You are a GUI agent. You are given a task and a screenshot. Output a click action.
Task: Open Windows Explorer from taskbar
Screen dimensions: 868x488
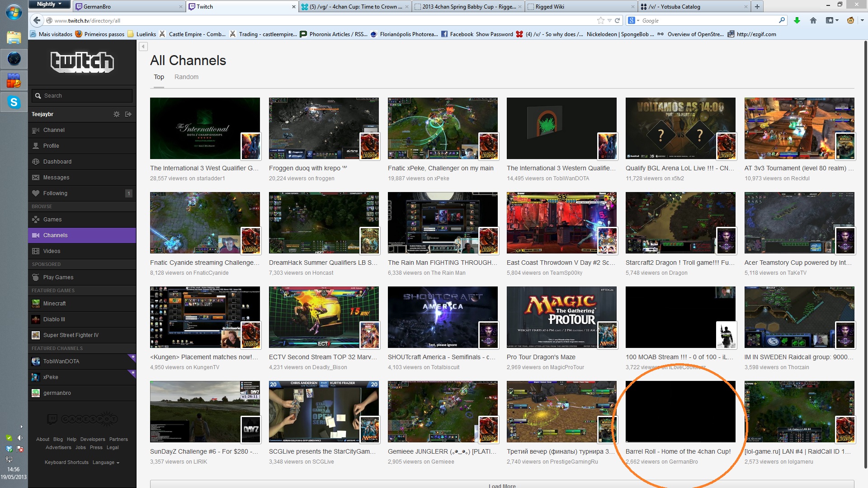coord(14,37)
